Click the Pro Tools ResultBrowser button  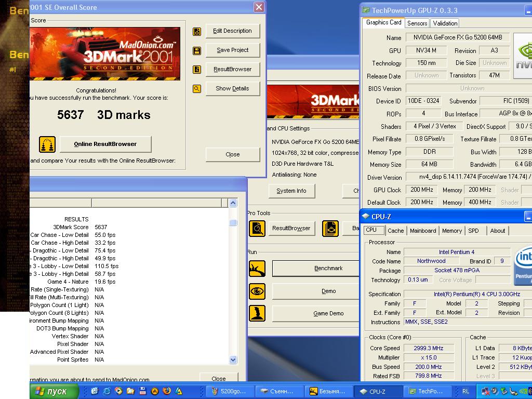tap(291, 229)
